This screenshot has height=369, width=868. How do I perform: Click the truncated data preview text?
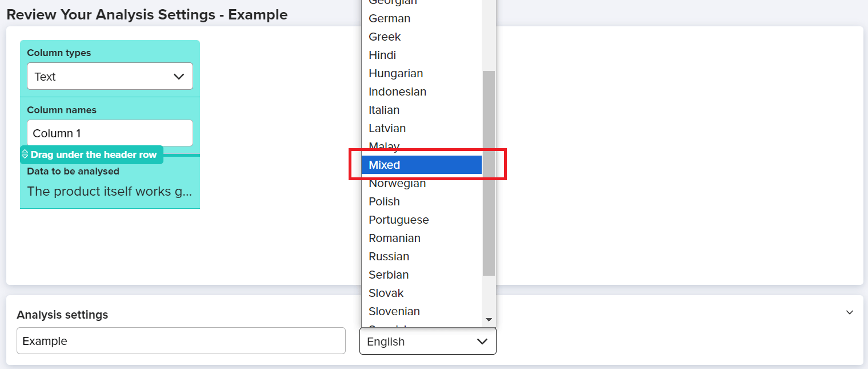tap(110, 191)
